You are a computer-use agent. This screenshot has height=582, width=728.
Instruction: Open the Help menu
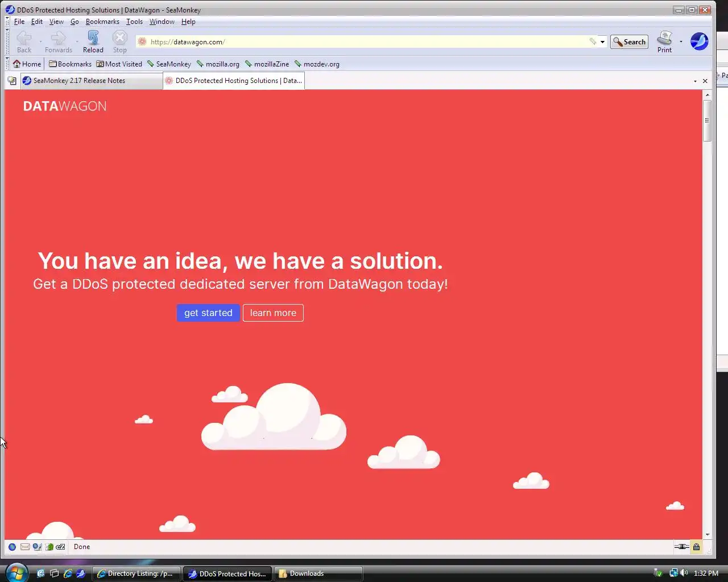tap(188, 22)
